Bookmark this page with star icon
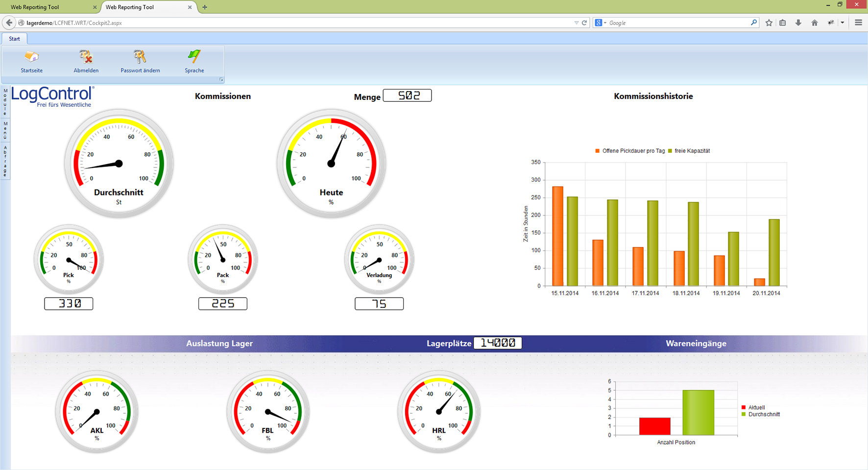This screenshot has height=470, width=868. point(769,23)
